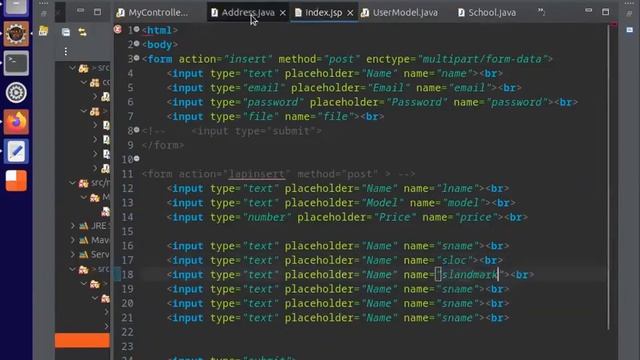Collapse the top src folder in tree
The height and width of the screenshot is (360, 640).
[73, 68]
